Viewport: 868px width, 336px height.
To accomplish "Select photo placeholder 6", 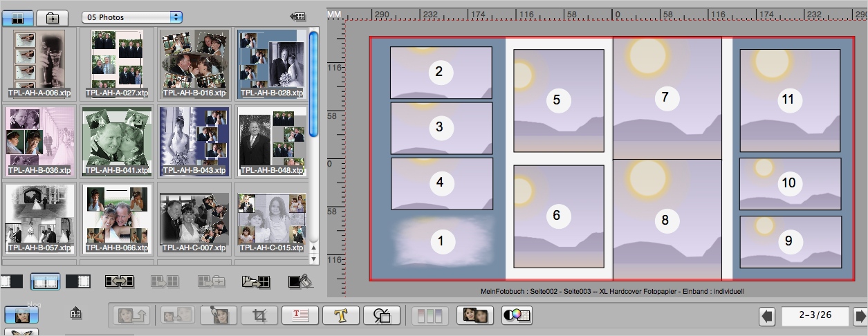I will [559, 216].
